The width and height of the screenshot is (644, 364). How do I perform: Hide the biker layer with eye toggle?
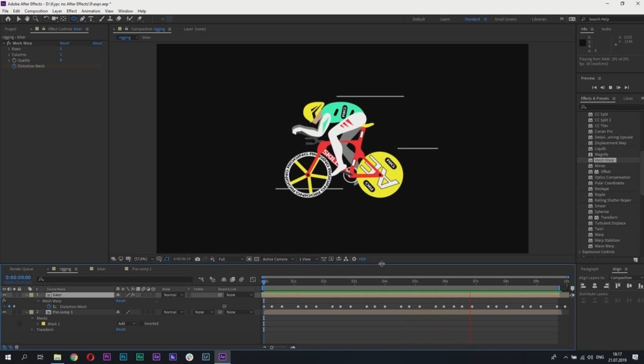tap(4, 295)
